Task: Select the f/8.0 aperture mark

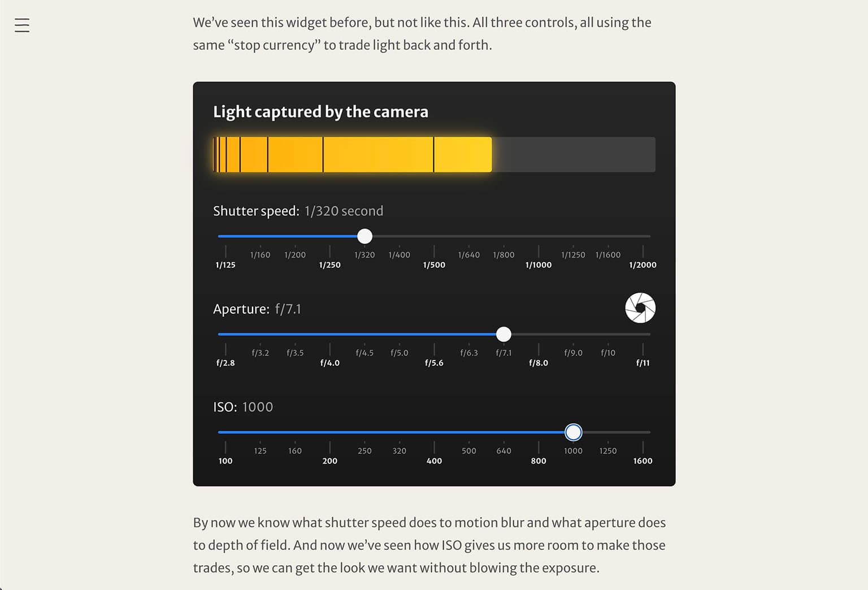Action: click(539, 363)
